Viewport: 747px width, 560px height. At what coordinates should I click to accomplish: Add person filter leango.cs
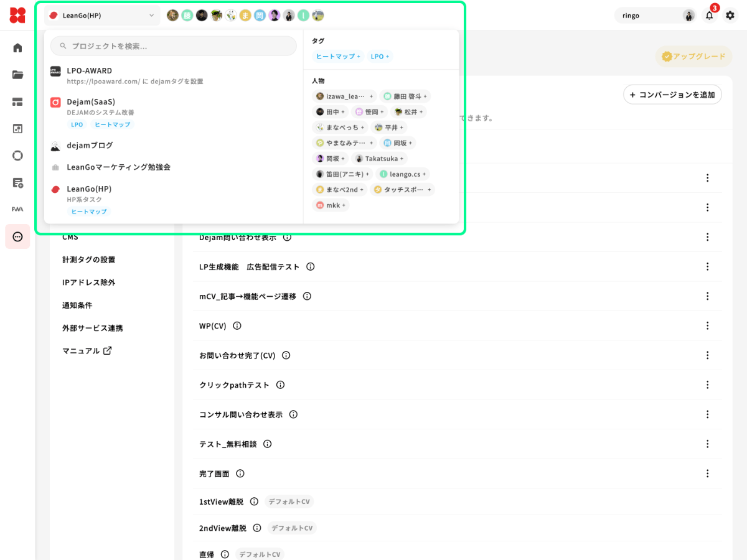pyautogui.click(x=403, y=174)
